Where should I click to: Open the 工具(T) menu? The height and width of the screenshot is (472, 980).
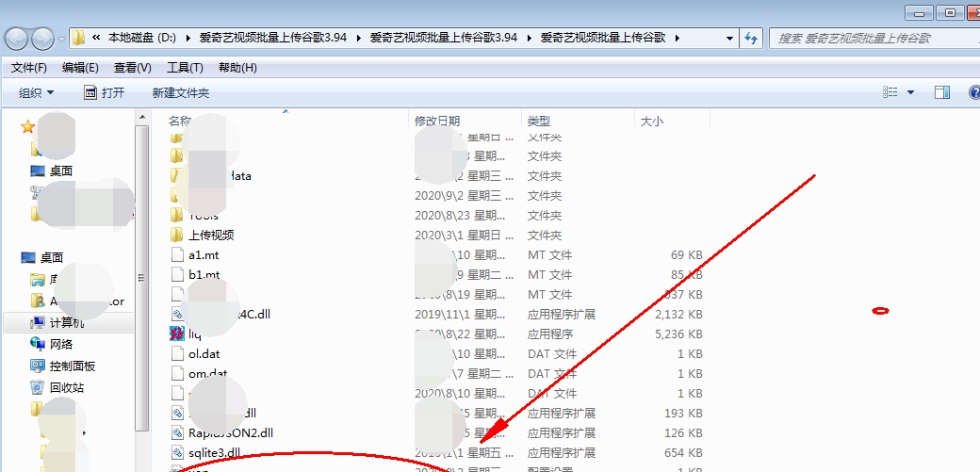[185, 68]
